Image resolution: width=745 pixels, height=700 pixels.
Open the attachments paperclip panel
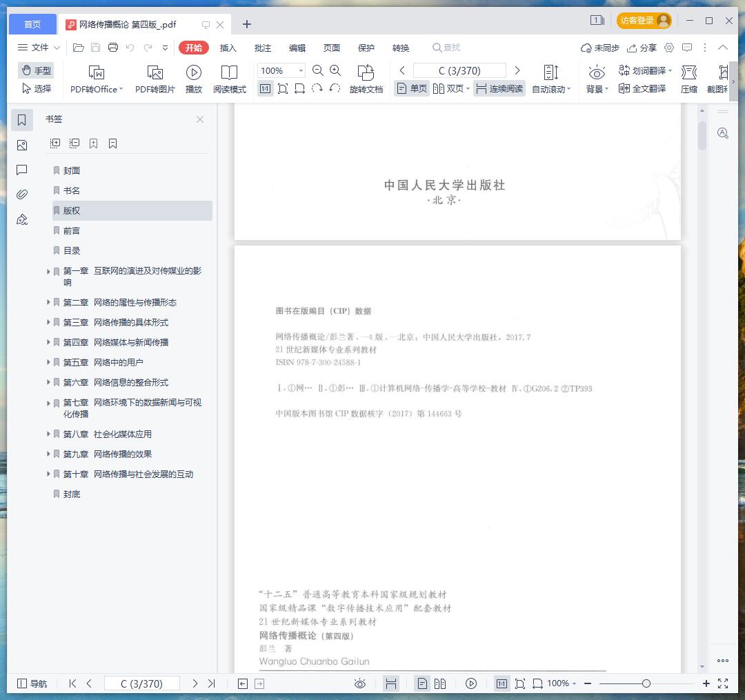[x=22, y=194]
